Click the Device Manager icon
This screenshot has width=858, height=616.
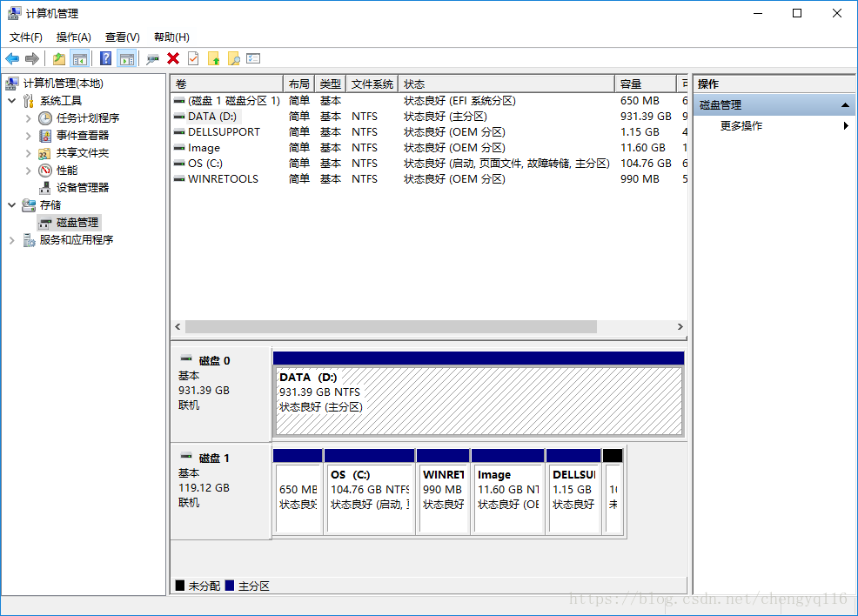[45, 188]
